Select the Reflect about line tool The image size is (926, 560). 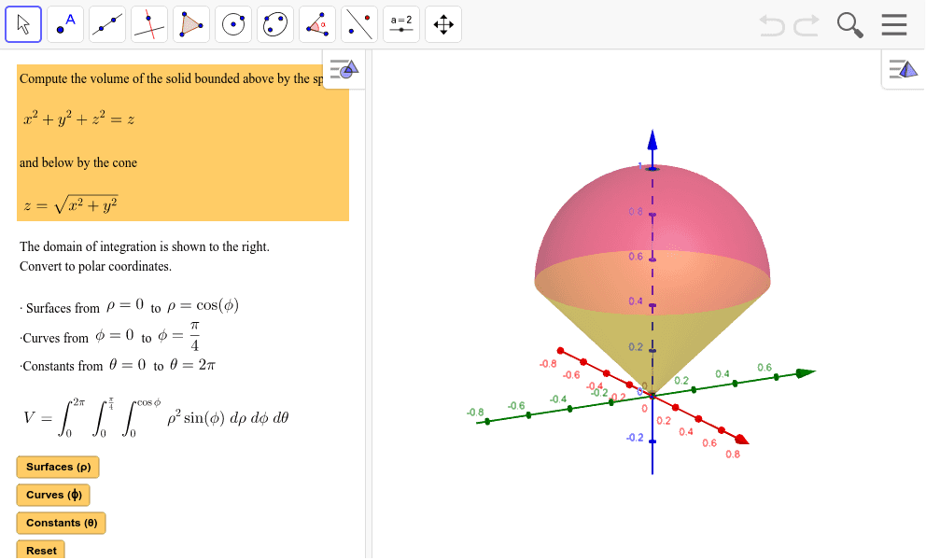pos(359,24)
